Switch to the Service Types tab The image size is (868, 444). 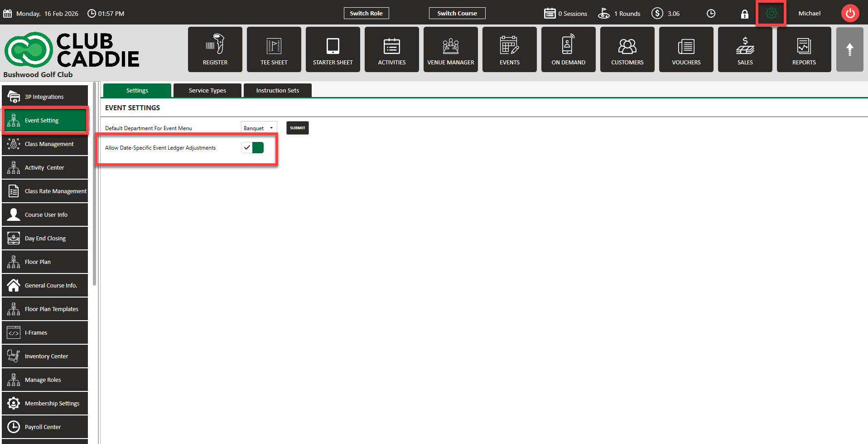click(x=207, y=91)
